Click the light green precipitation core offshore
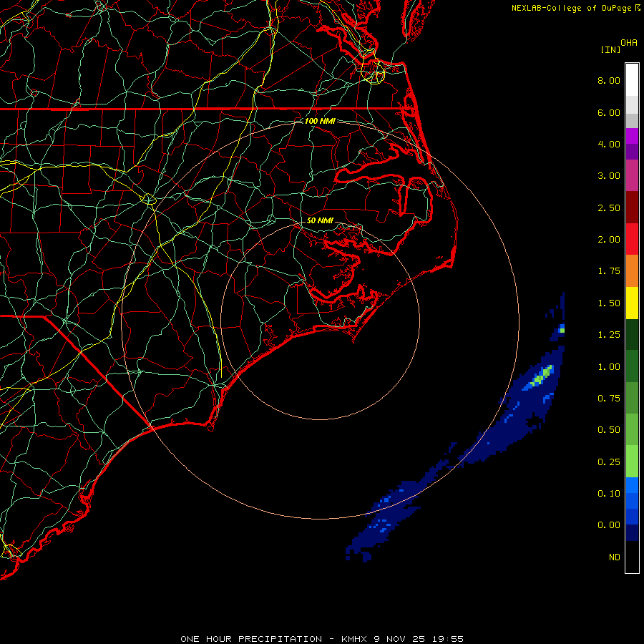 click(542, 376)
